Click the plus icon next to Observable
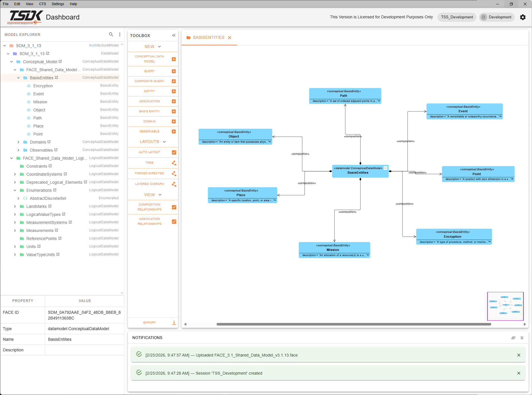Screen dimensions: 532x395 [x=174, y=131]
